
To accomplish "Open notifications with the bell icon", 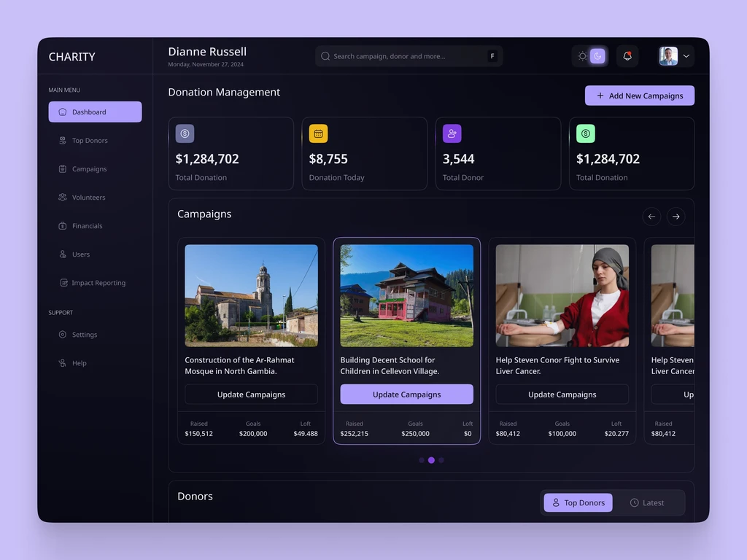I will point(627,56).
